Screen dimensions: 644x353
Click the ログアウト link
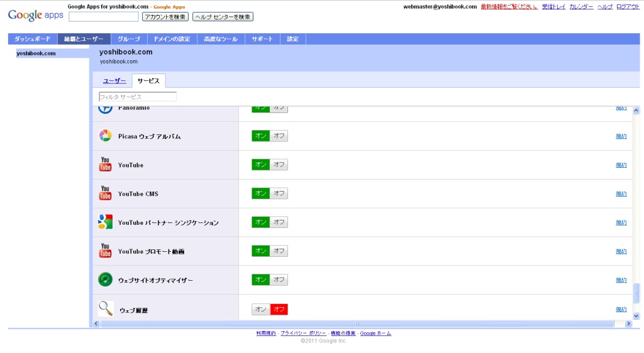tap(628, 6)
